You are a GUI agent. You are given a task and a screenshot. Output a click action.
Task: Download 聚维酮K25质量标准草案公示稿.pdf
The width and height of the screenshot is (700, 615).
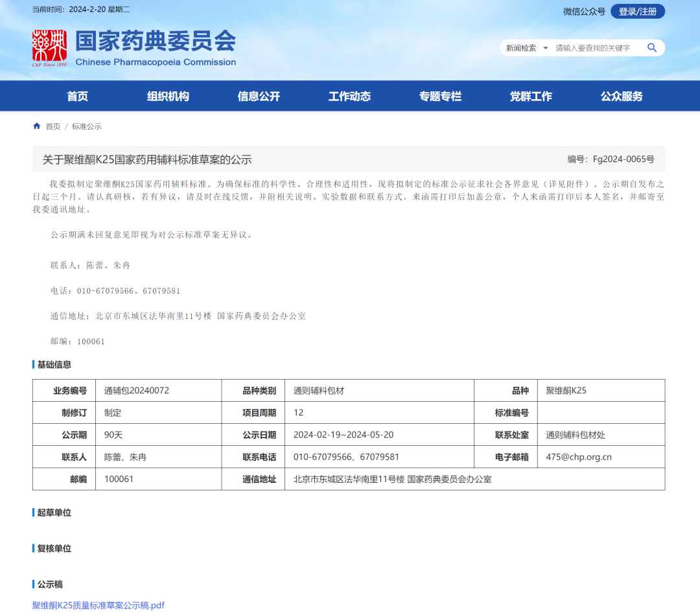tap(99, 605)
